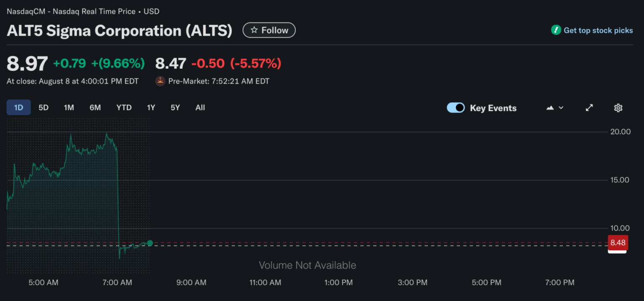Viewport: 644px width, 301px height.
Task: Select the 1M time range tab
Action: (x=69, y=107)
